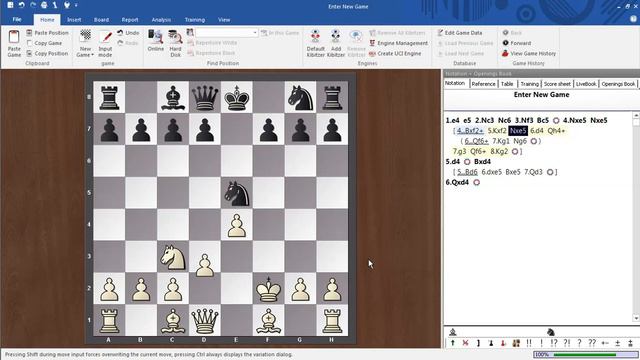Select Copy Position in Clipboard group
The width and height of the screenshot is (640, 360).
[x=47, y=53]
